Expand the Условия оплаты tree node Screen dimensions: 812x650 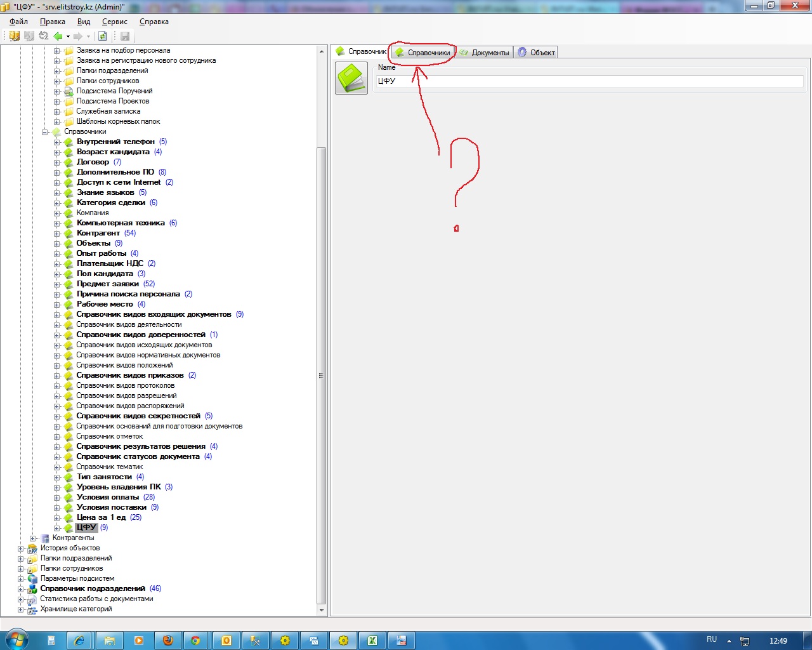click(x=56, y=498)
